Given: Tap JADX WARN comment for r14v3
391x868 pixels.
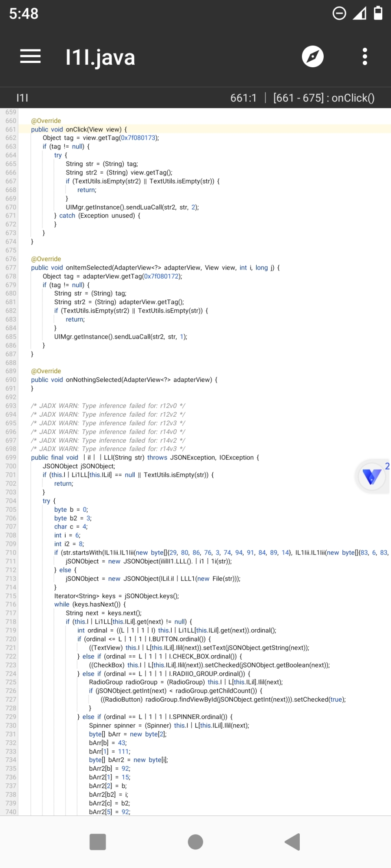Looking at the screenshot, I should 108,449.
